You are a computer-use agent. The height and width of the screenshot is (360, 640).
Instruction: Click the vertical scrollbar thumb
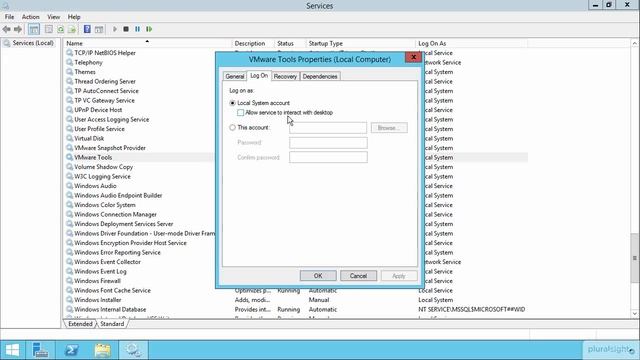click(x=635, y=258)
